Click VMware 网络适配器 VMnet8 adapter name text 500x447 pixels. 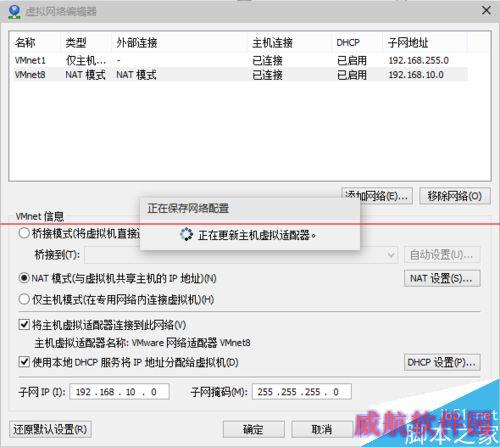point(191,343)
